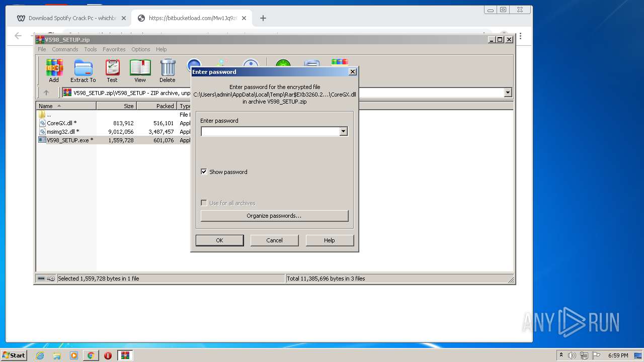
Task: Click the Windows Start button
Action: pyautogui.click(x=14, y=355)
